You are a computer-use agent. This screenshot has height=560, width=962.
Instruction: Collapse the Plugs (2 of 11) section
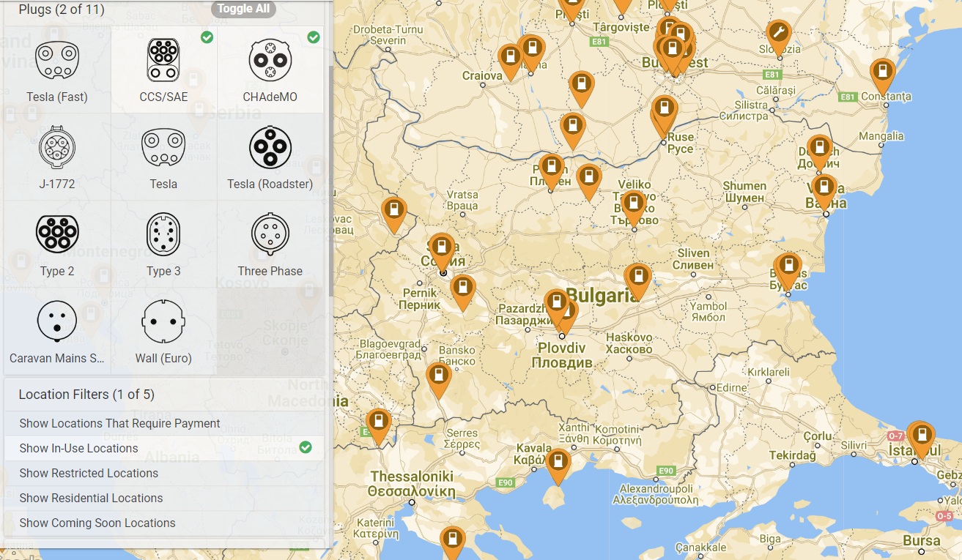point(62,10)
